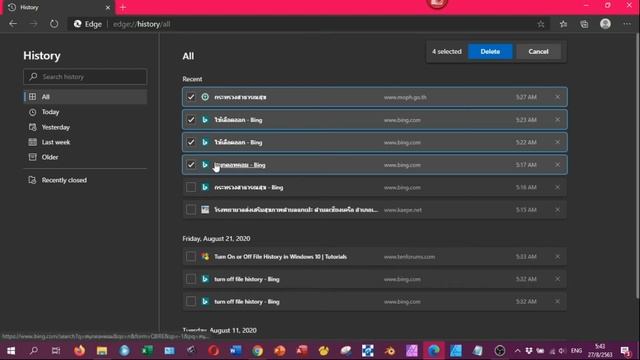
Task: Click the Refresh page icon
Action: [54, 24]
